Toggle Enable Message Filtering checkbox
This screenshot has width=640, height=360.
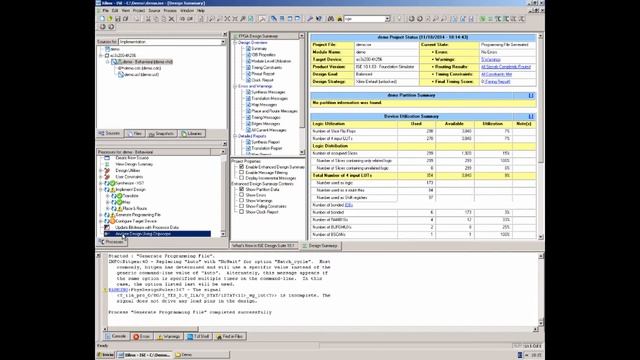(x=242, y=172)
